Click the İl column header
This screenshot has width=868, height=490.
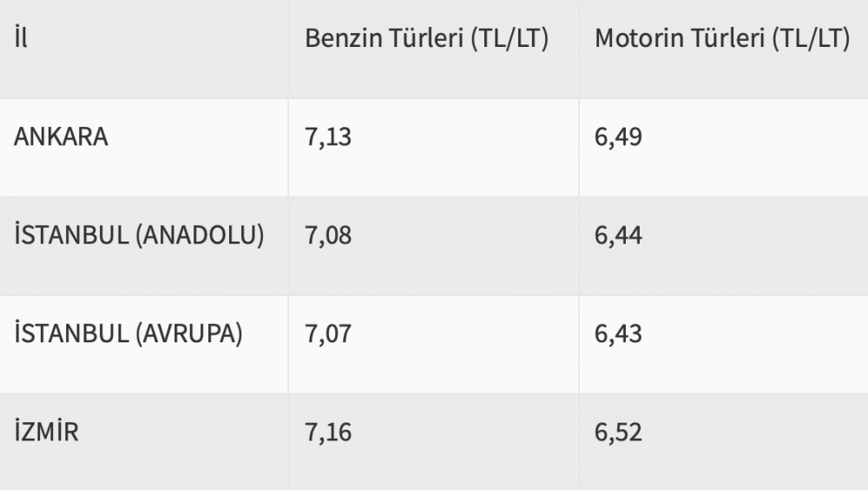(x=22, y=41)
